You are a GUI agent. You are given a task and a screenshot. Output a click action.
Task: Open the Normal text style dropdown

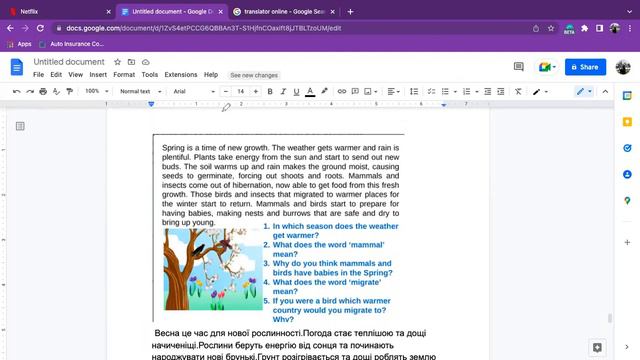140,91
